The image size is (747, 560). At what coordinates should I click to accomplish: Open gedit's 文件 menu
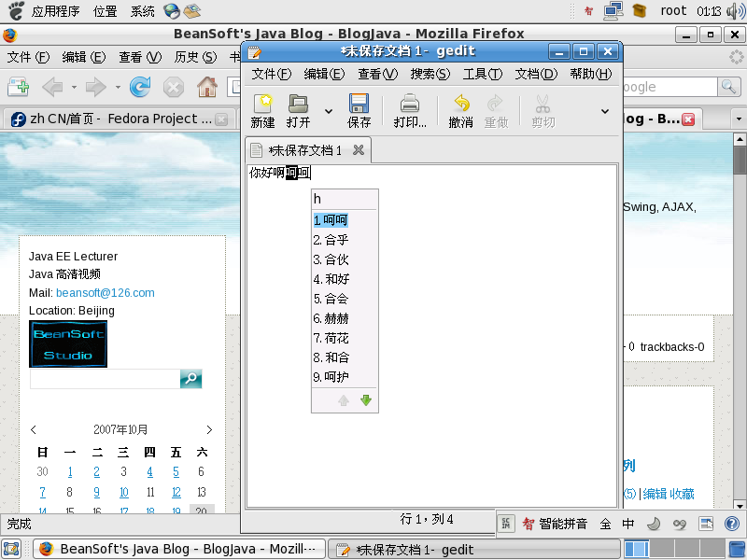coord(271,74)
